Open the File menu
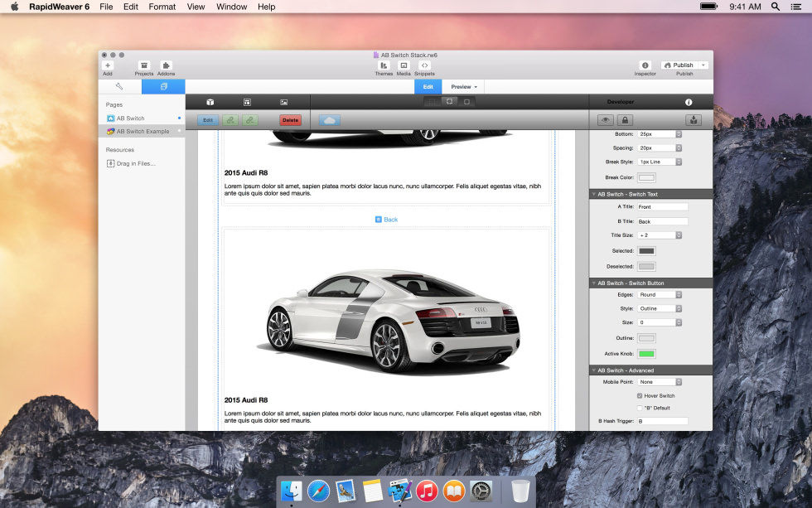This screenshot has height=508, width=812. click(x=106, y=7)
